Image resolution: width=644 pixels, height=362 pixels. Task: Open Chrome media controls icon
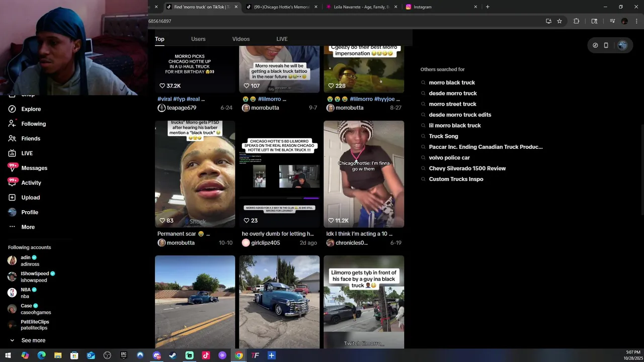click(x=612, y=21)
